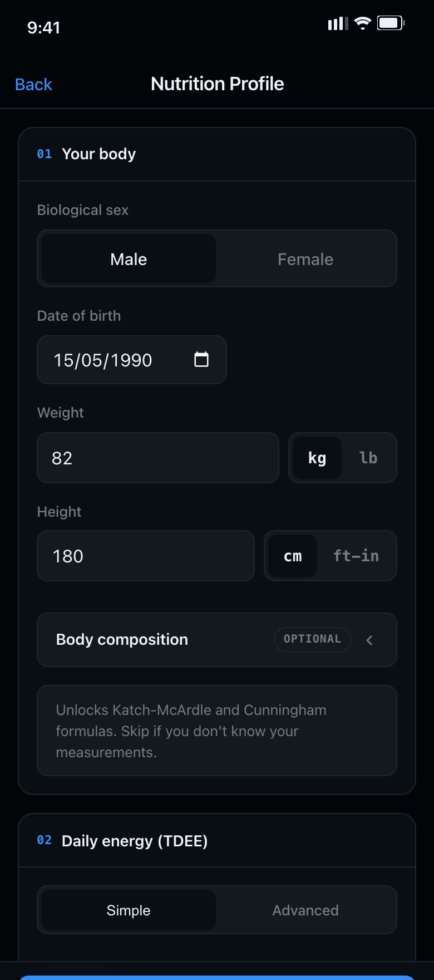Viewport: 434px width, 980px height.
Task: Focus the Weight input showing 82
Action: click(158, 458)
